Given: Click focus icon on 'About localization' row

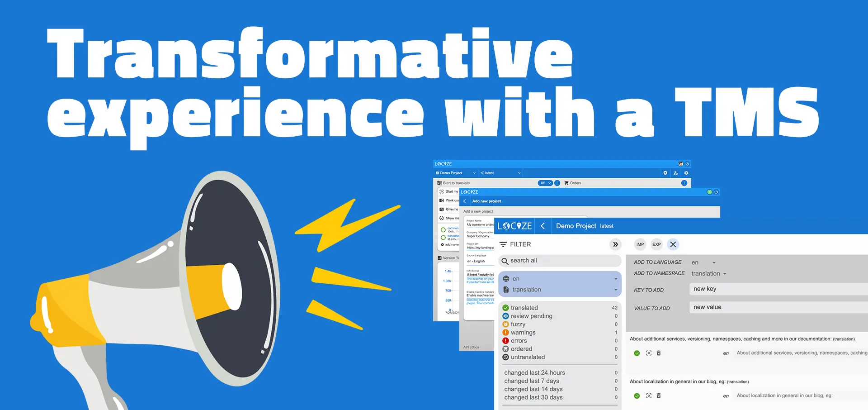Looking at the screenshot, I should (x=649, y=396).
